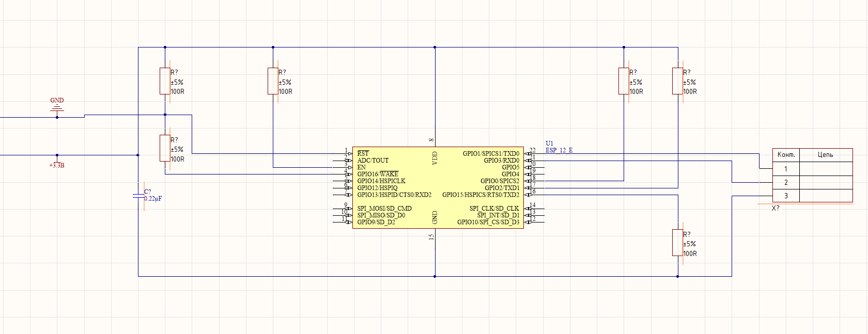Click the SPI_INT/SD_D1 pin label
Screen dimensions: 868x334
[498, 215]
